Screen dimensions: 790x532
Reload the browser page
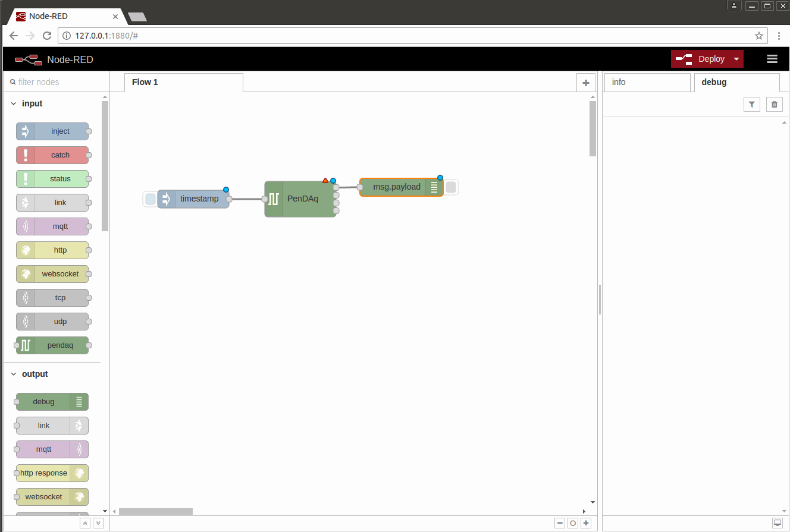tap(47, 36)
